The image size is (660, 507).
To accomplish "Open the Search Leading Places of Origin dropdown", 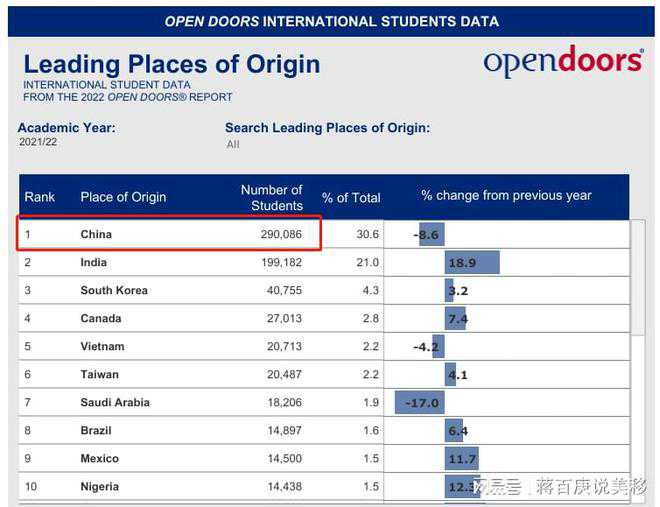I will click(233, 144).
